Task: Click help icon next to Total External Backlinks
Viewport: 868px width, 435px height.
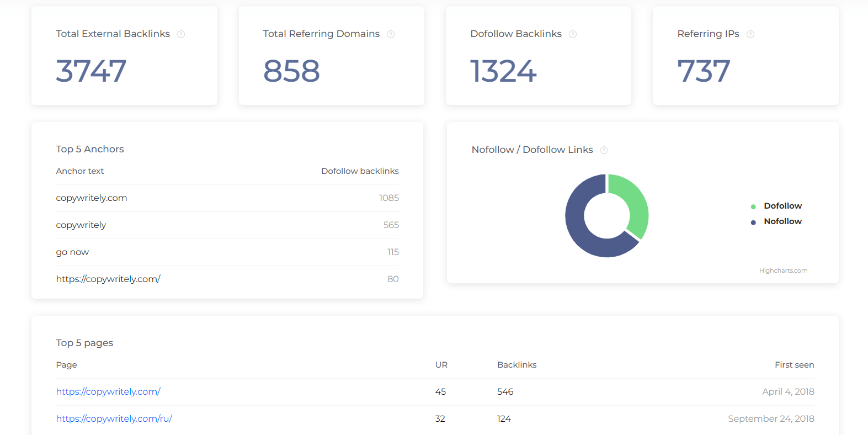Action: (181, 34)
